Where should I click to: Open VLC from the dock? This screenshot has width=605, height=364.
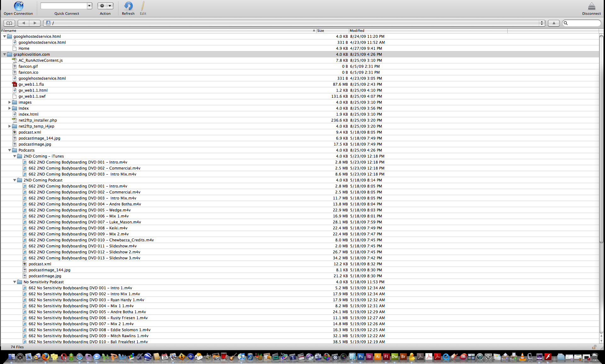click(x=522, y=357)
